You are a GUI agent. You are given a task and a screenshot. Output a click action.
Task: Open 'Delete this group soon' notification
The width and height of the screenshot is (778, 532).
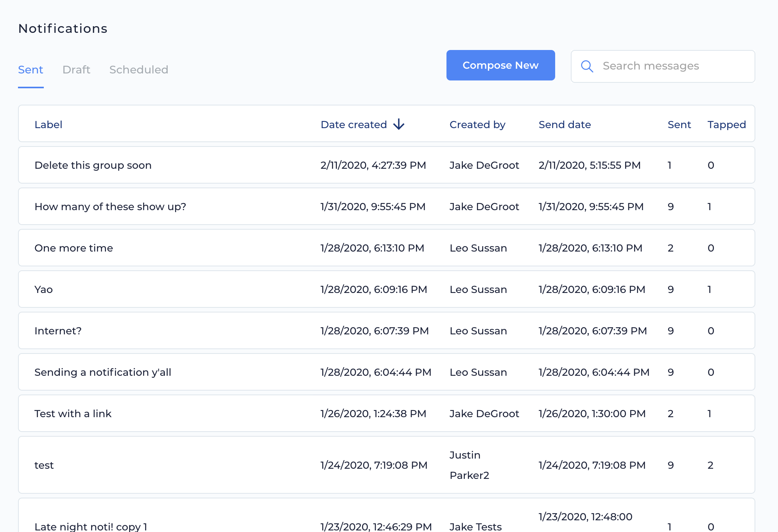[93, 165]
